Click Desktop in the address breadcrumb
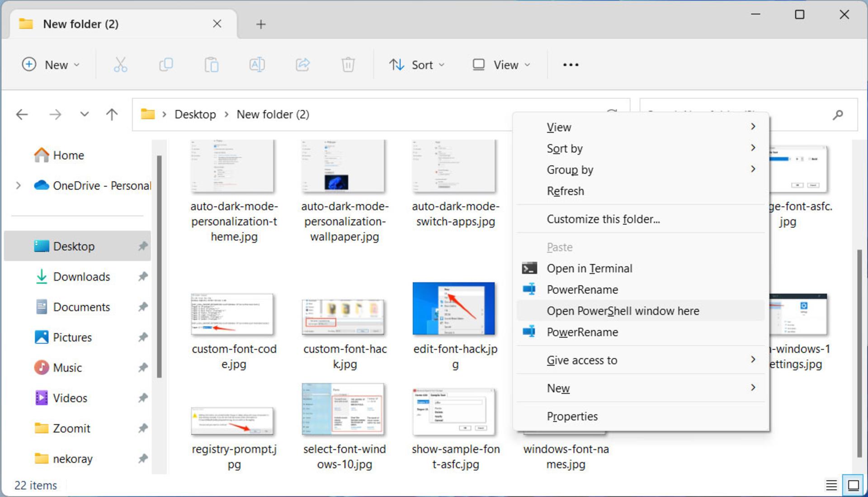The height and width of the screenshot is (497, 868). 195,114
